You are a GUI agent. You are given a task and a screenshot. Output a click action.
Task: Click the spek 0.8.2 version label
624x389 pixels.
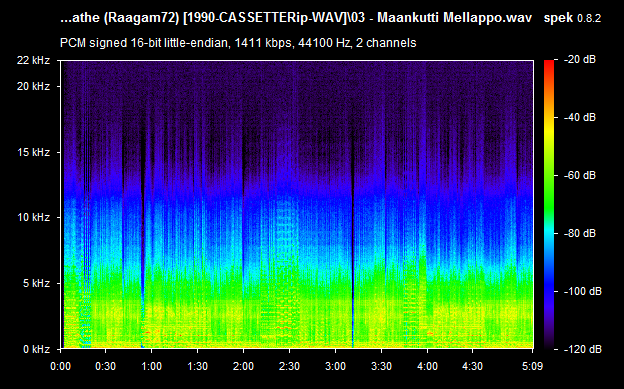tap(572, 18)
